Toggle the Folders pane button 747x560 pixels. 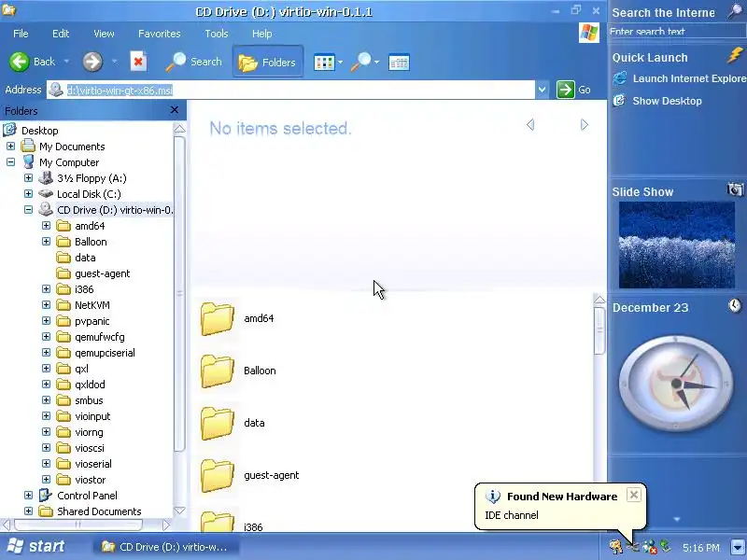tap(268, 62)
